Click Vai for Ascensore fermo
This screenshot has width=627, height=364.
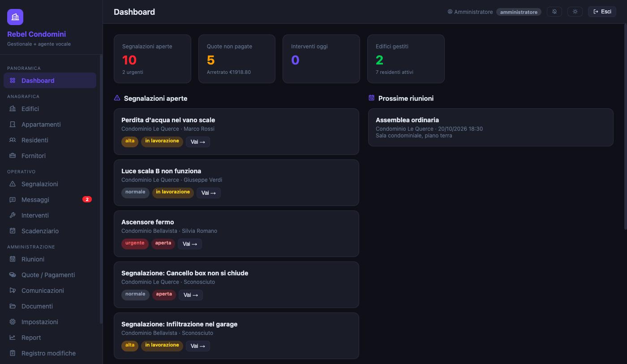[190, 244]
